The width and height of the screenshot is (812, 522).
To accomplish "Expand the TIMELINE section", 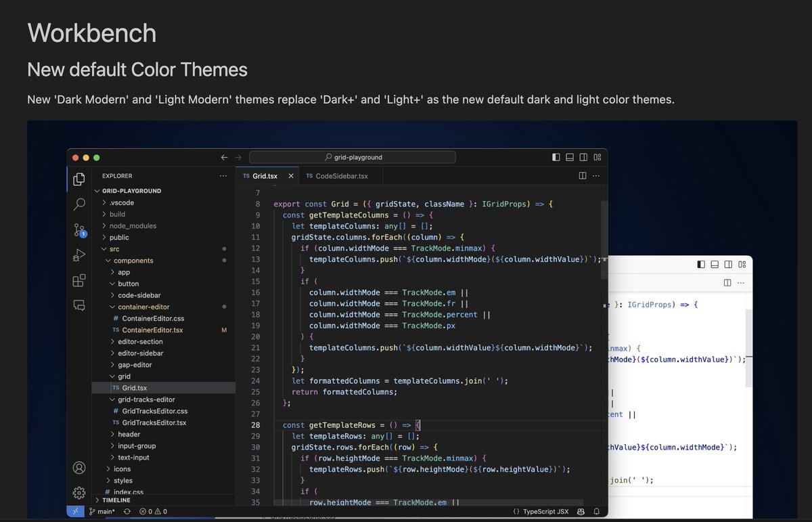I will 163,500.
